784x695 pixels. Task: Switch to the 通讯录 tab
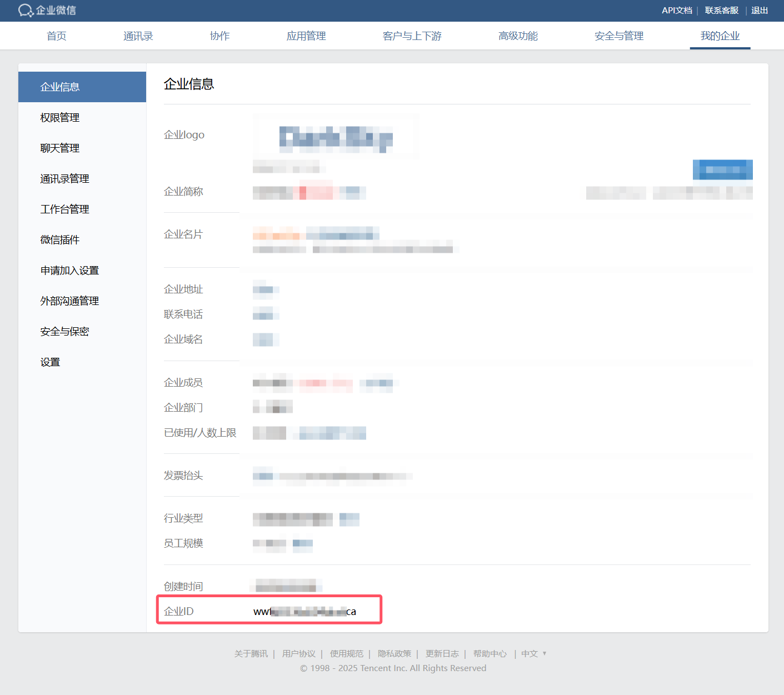(x=138, y=36)
